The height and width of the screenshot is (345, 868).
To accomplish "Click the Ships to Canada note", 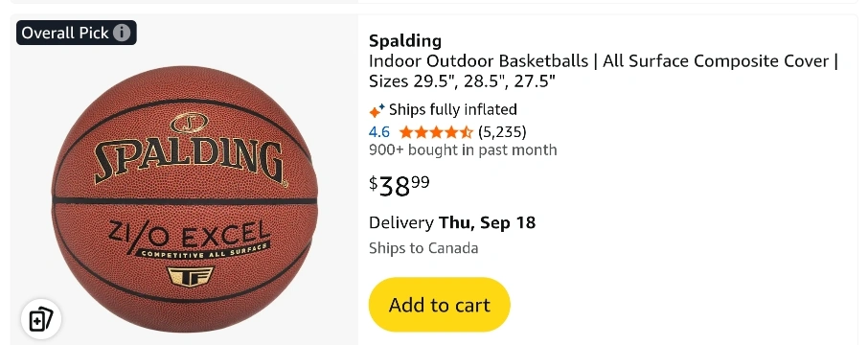I will (x=423, y=248).
